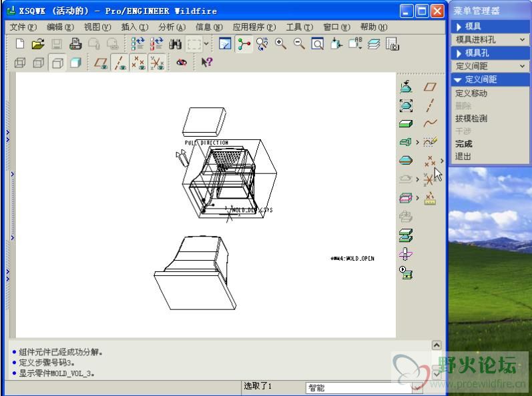Click 退出 to quit the menu
532x396 pixels.
click(463, 156)
